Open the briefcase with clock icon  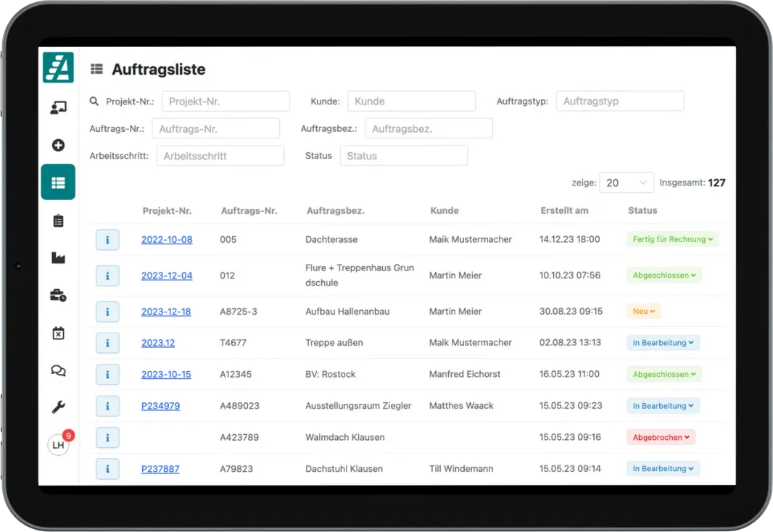pos(58,295)
